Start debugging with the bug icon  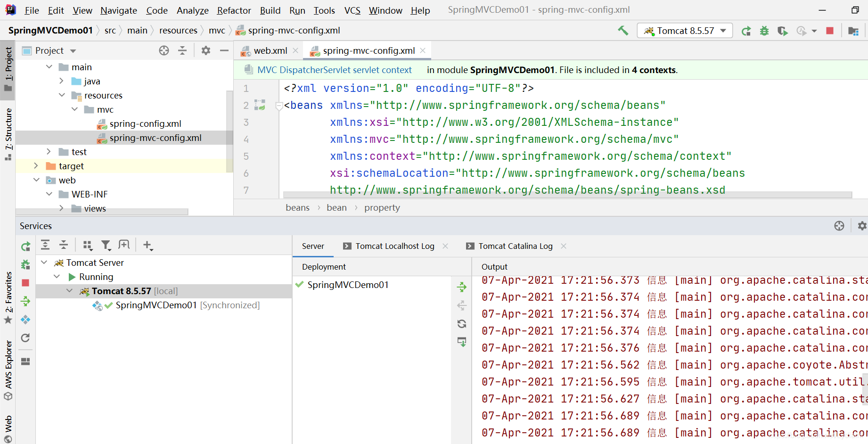[764, 31]
